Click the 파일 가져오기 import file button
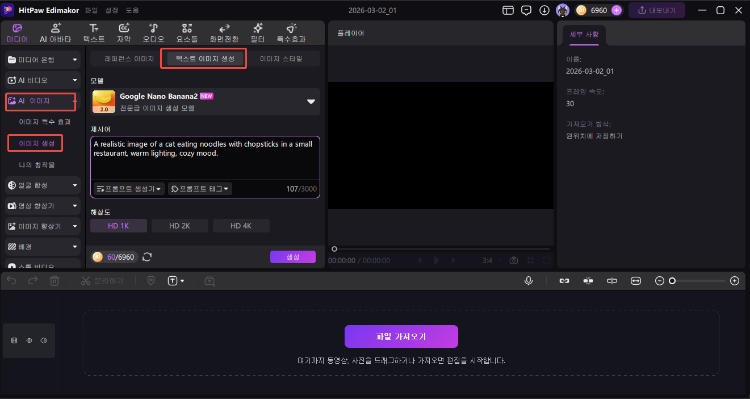The height and width of the screenshot is (399, 750). click(401, 336)
